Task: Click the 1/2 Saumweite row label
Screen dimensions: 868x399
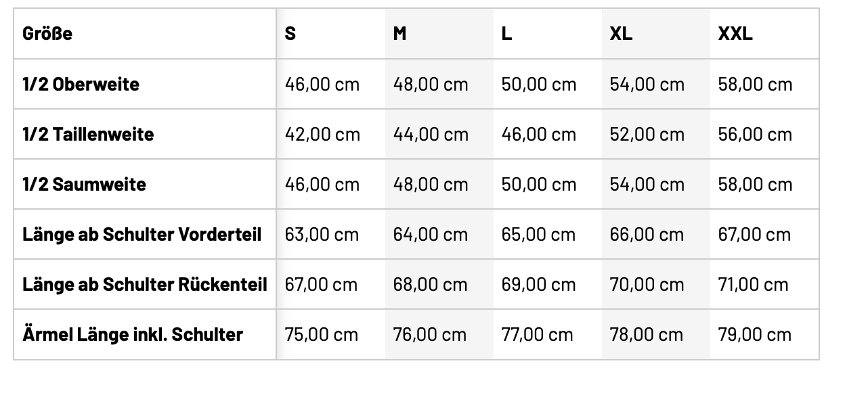Action: click(x=84, y=184)
